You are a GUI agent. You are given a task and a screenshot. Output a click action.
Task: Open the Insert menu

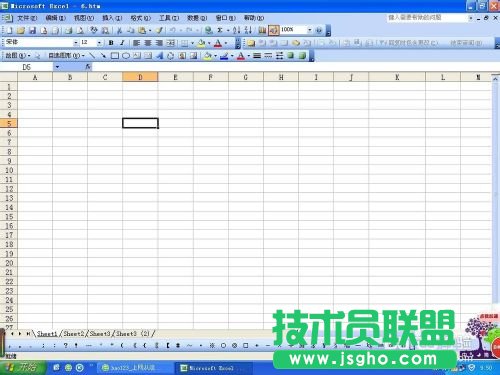tap(112, 18)
